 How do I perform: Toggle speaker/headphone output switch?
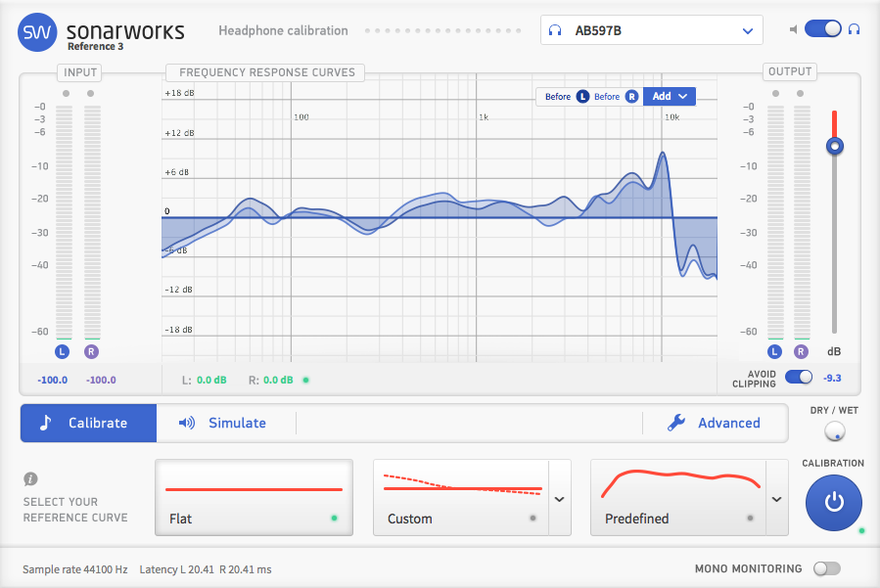click(823, 29)
